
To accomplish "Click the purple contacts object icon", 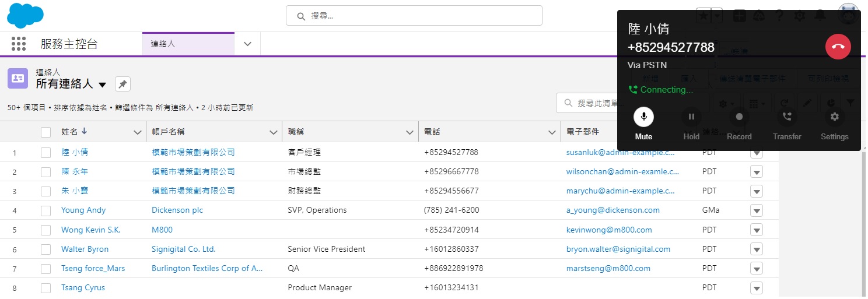I will pyautogui.click(x=17, y=78).
